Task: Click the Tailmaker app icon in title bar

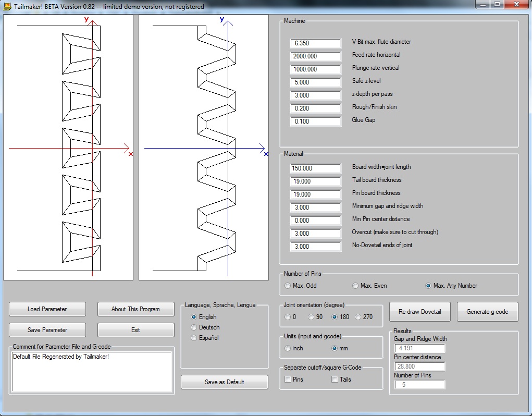Action: [x=7, y=6]
